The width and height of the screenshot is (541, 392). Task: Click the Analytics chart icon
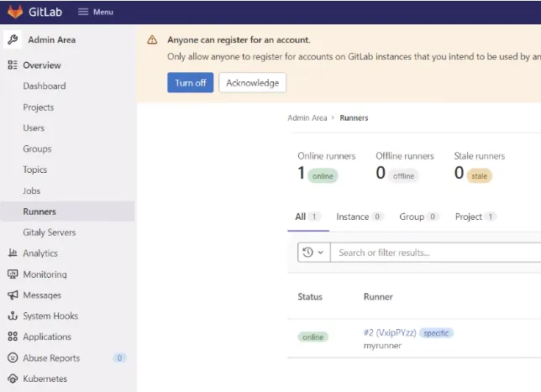click(13, 253)
